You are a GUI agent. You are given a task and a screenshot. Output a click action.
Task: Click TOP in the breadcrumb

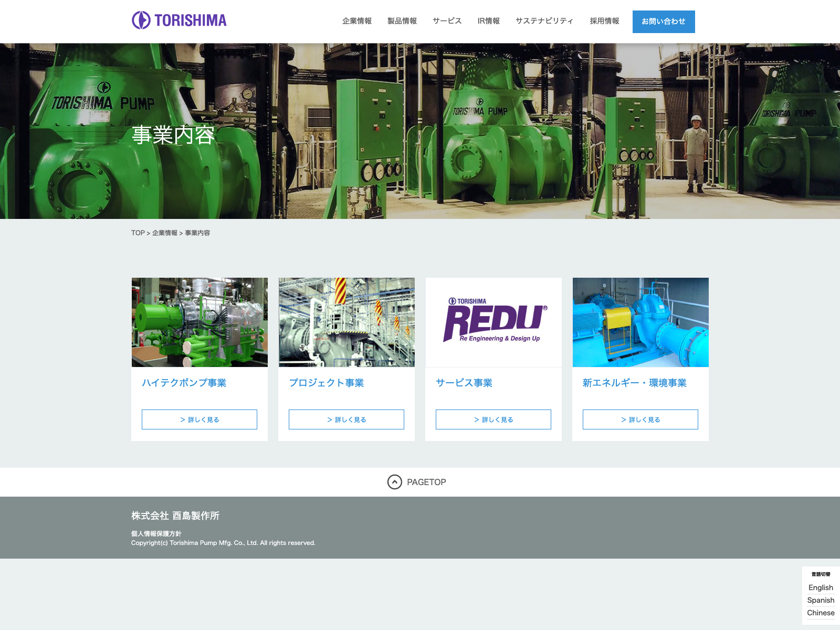[x=138, y=233]
